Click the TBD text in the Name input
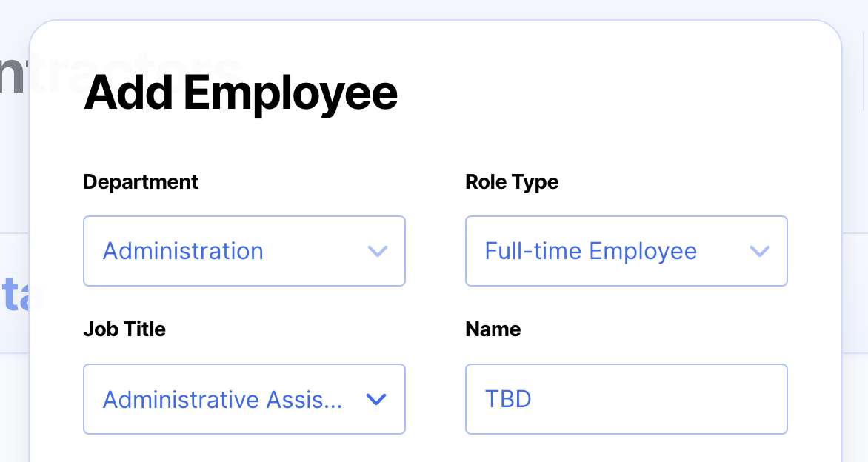The image size is (868, 462). (508, 400)
